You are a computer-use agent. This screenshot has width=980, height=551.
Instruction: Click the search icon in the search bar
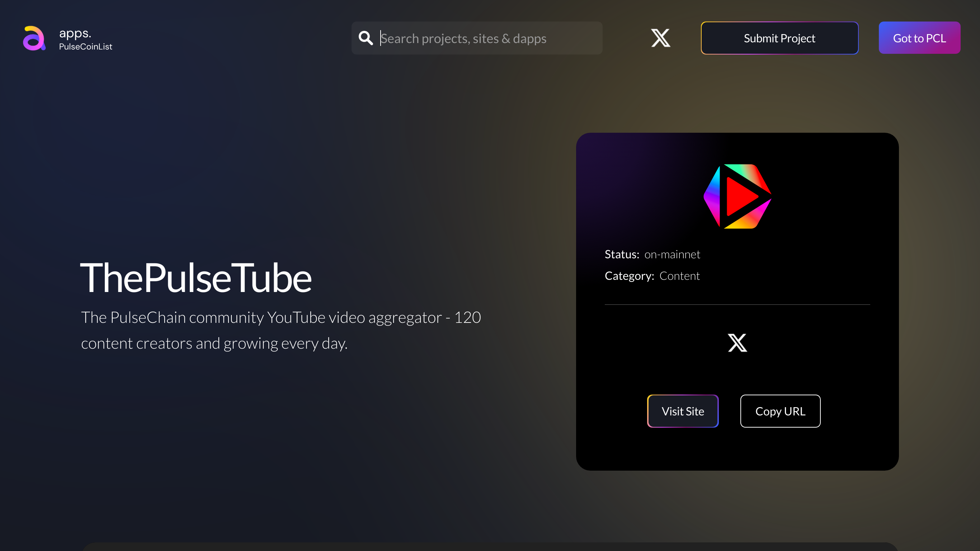[366, 38]
